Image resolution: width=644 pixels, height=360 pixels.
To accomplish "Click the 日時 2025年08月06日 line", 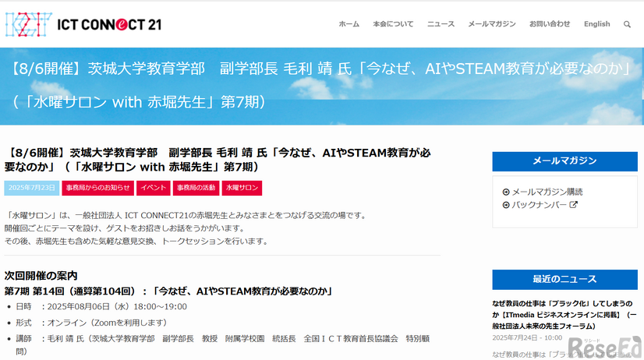I will point(101,307).
